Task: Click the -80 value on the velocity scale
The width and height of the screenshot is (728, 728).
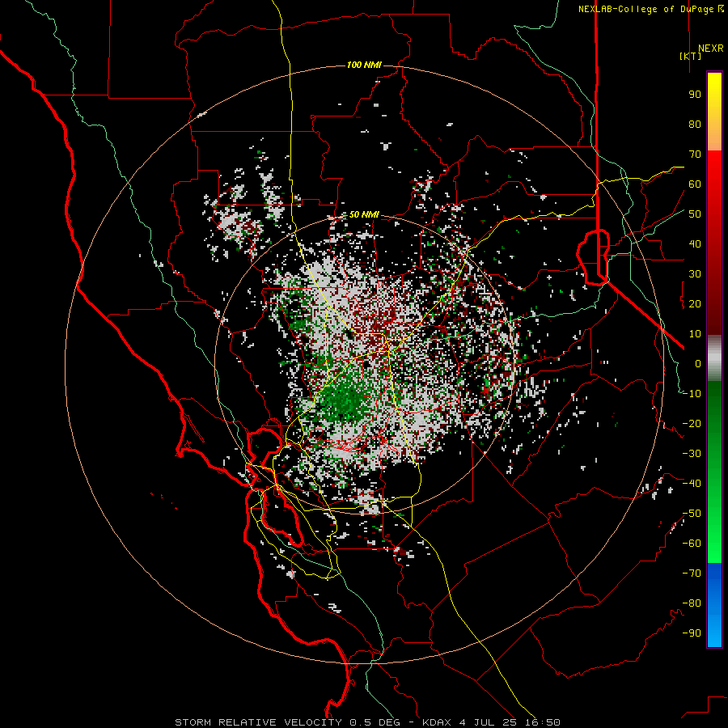Action: click(692, 603)
